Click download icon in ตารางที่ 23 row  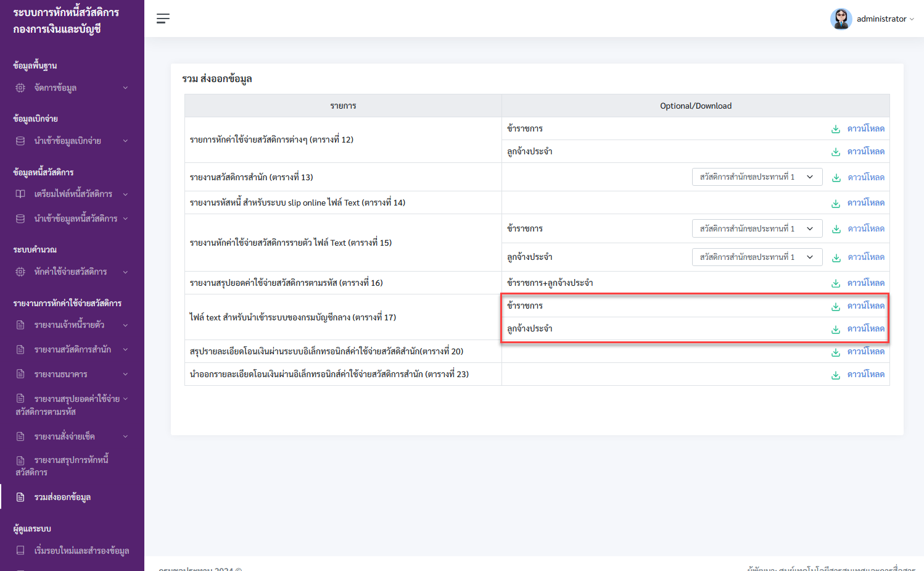coord(836,375)
